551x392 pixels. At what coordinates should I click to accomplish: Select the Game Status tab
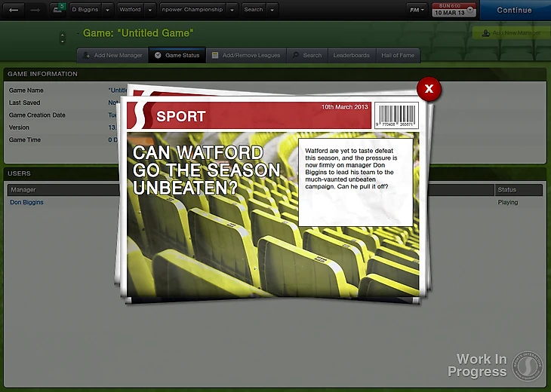[177, 56]
